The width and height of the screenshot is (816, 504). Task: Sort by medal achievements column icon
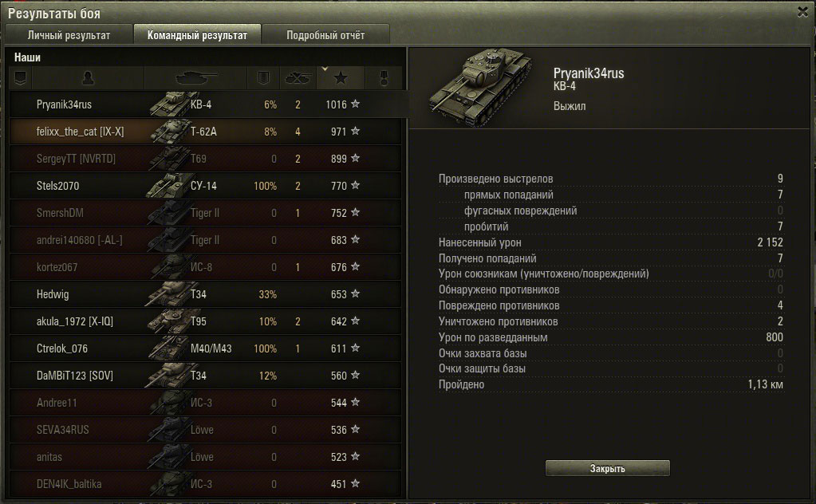click(384, 78)
